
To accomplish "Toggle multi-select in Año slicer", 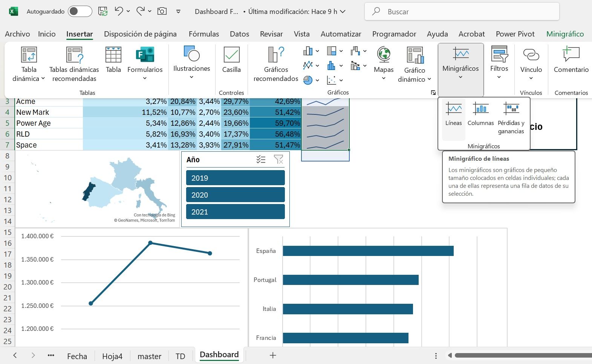I will [x=261, y=160].
